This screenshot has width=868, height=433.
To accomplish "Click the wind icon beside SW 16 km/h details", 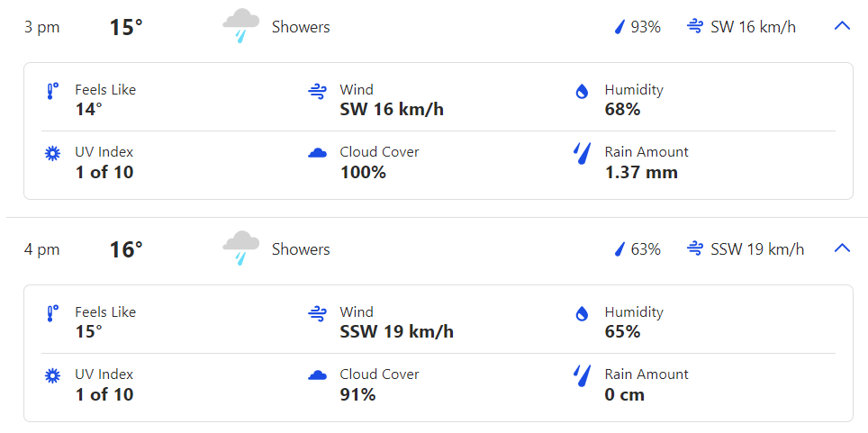I will coord(317,91).
